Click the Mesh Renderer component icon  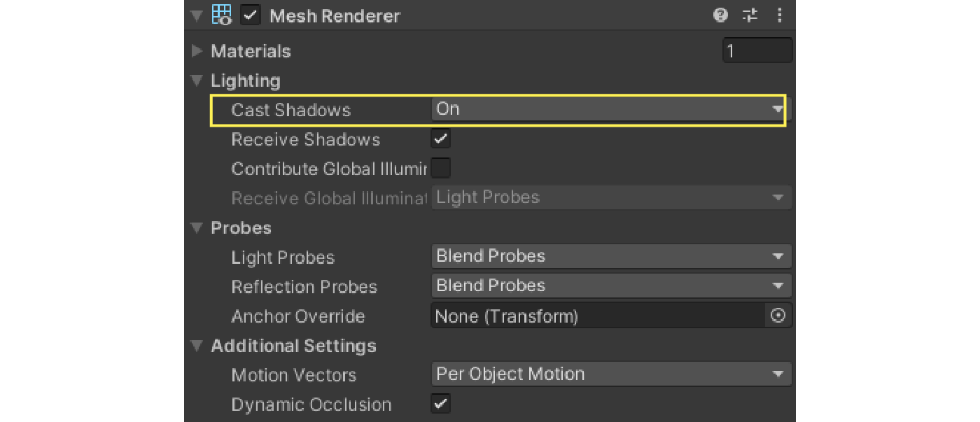[220, 15]
